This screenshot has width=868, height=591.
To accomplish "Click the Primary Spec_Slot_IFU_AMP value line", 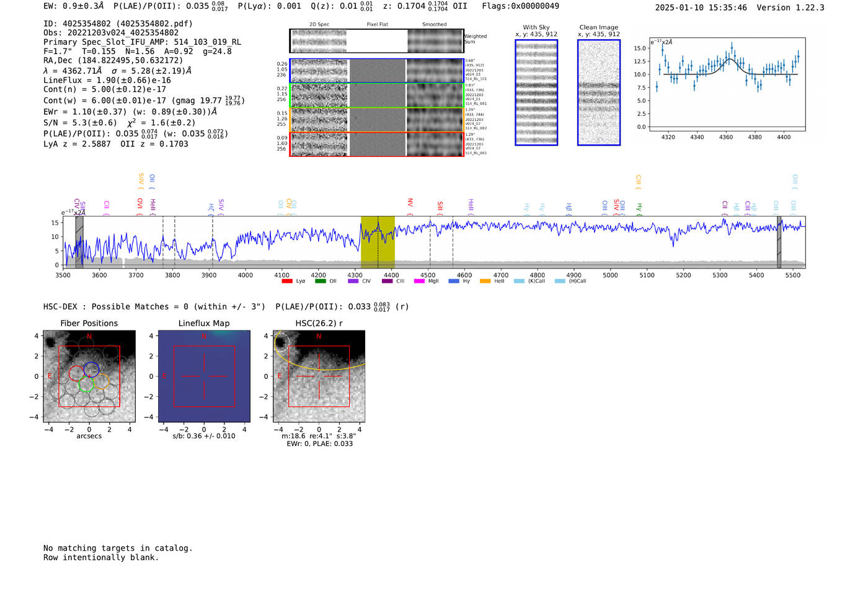I will tap(143, 42).
